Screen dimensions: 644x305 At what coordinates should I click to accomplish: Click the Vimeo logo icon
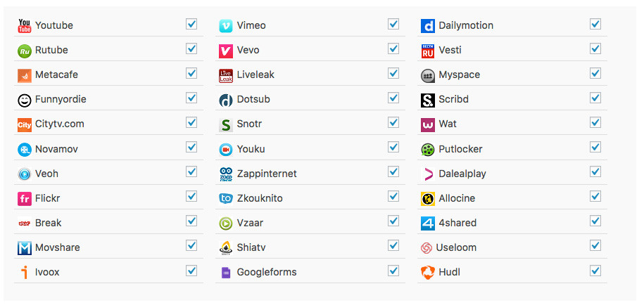[x=226, y=26]
